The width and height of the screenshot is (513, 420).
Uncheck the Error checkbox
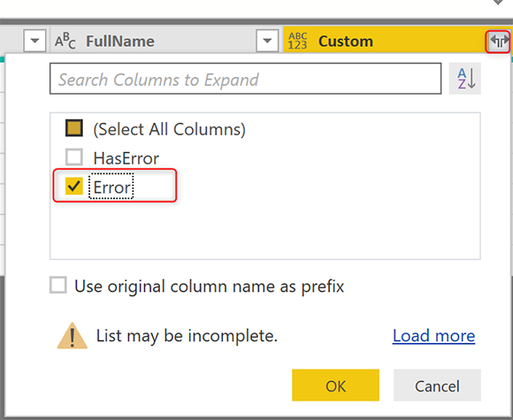(x=74, y=186)
